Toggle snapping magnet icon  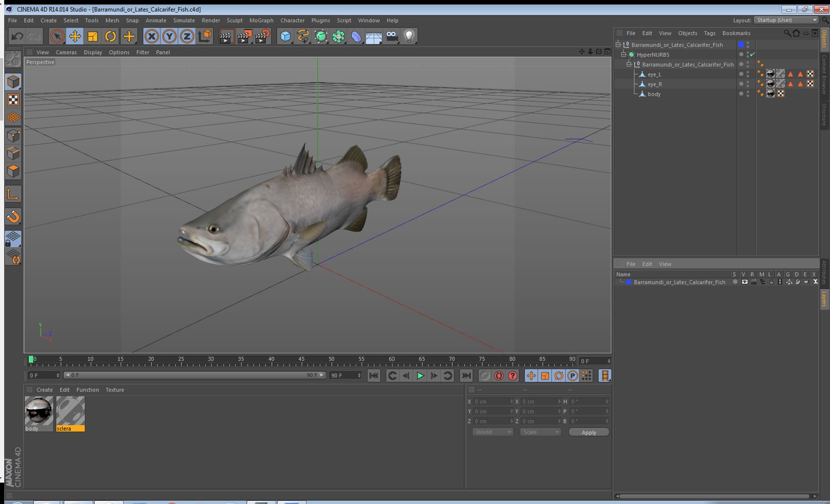click(13, 217)
